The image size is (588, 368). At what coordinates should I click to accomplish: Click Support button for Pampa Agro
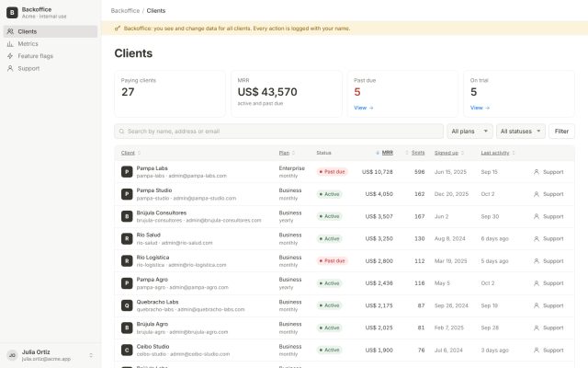point(548,283)
